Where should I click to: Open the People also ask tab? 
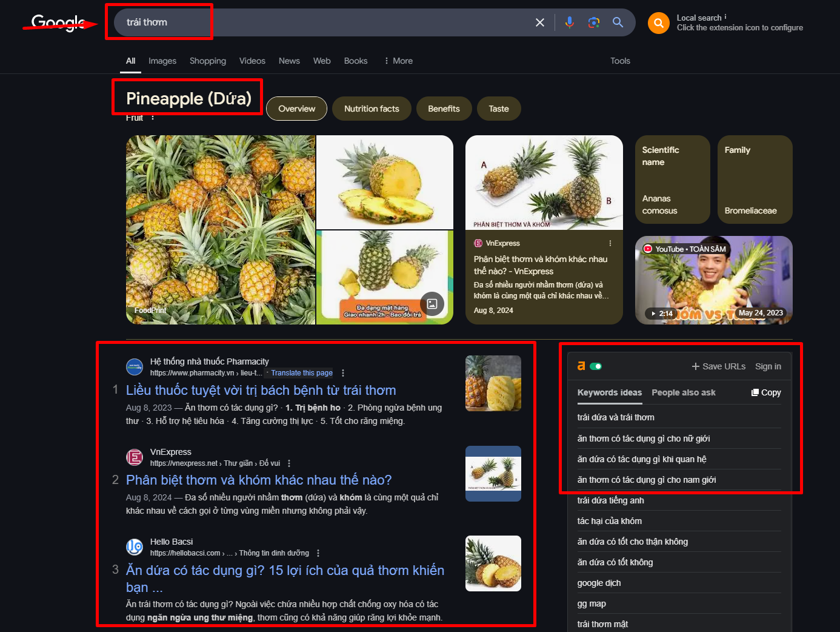point(684,392)
